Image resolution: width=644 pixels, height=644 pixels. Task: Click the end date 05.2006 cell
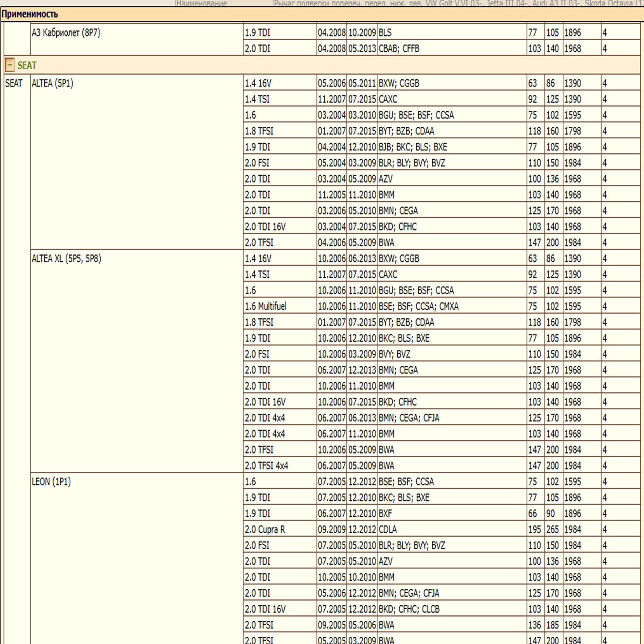[362, 625]
